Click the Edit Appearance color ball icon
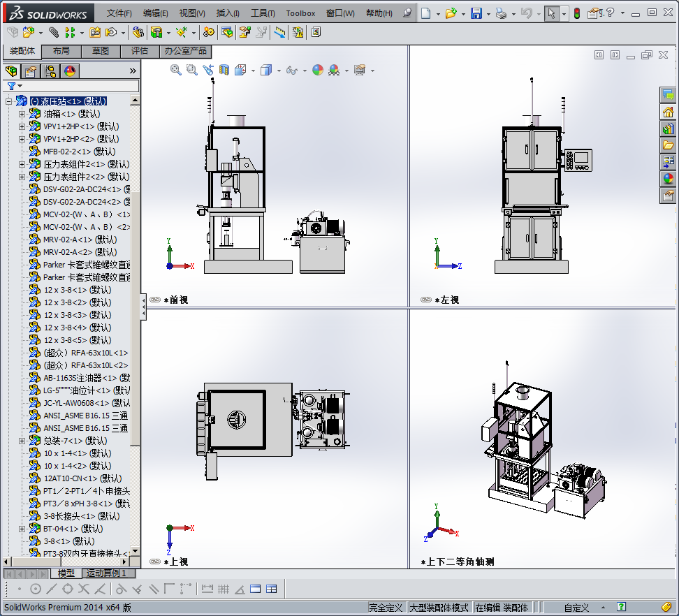The image size is (679, 616). (x=318, y=70)
